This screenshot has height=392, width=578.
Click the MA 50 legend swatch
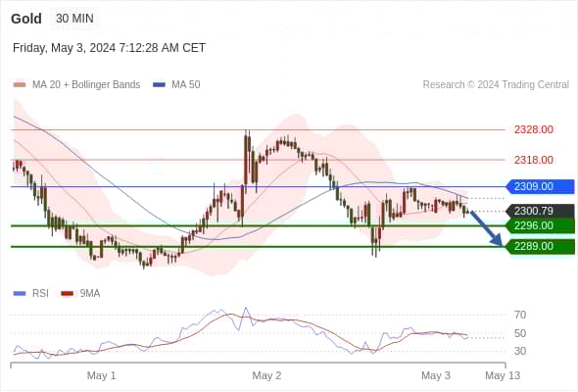tap(159, 85)
